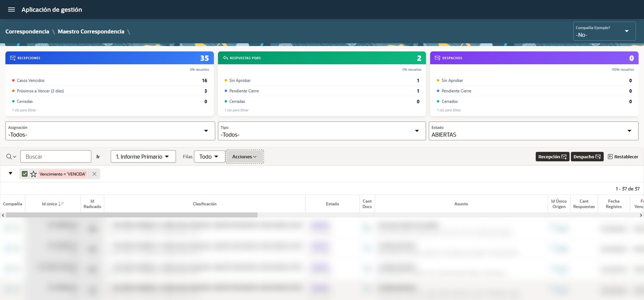Open the Acciones menu

(x=245, y=157)
